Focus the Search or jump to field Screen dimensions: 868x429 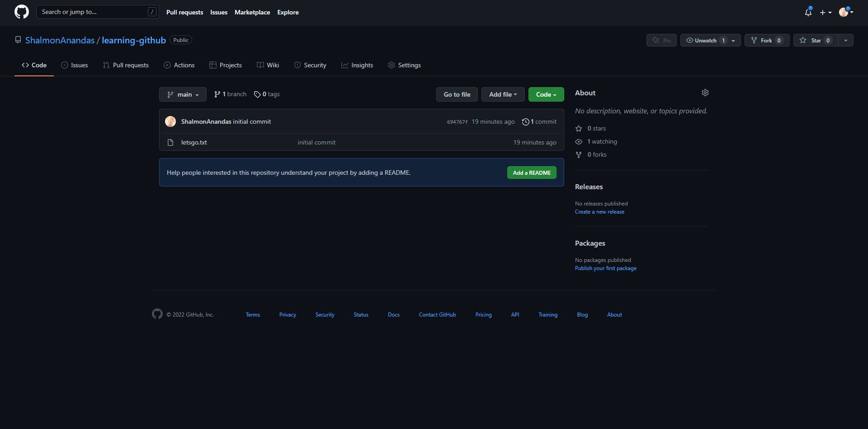pyautogui.click(x=97, y=12)
